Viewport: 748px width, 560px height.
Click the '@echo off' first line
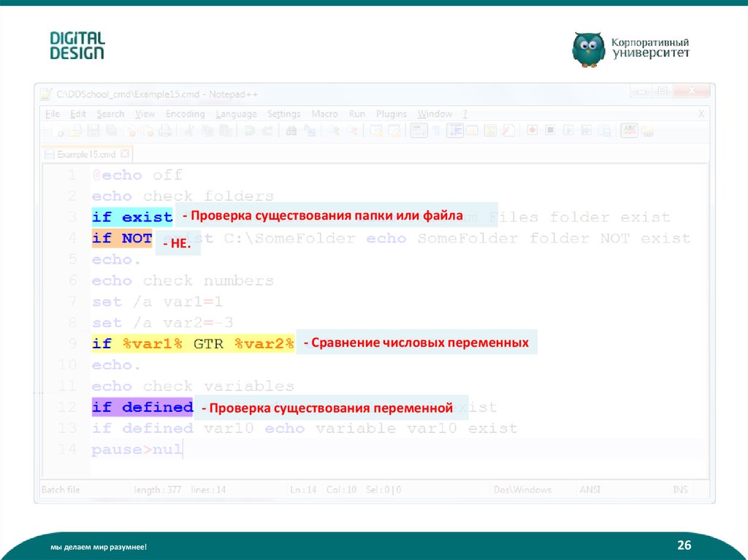(137, 175)
